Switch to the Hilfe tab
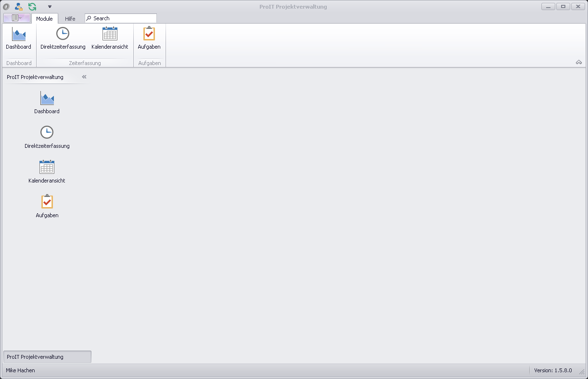 pos(70,19)
